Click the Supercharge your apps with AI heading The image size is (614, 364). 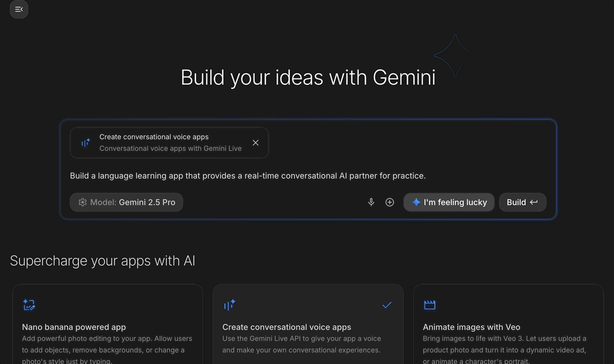coord(102,261)
